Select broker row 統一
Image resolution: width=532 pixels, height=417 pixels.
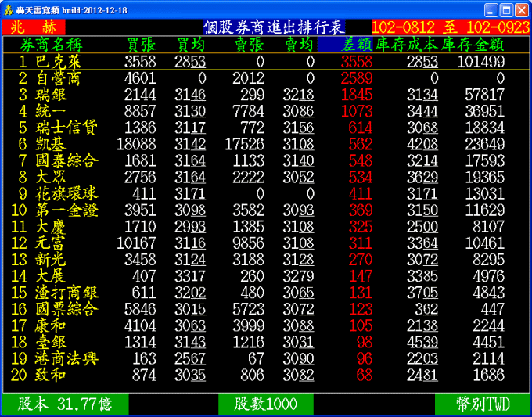pos(266,111)
